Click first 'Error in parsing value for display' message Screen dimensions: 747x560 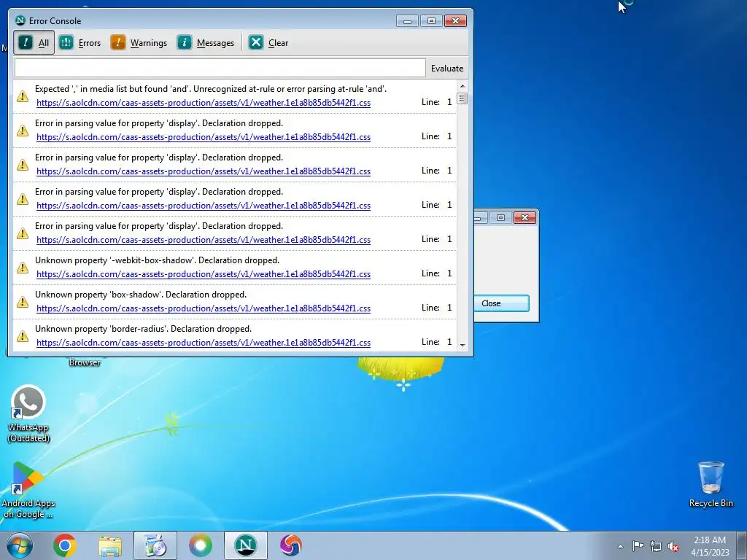click(158, 123)
